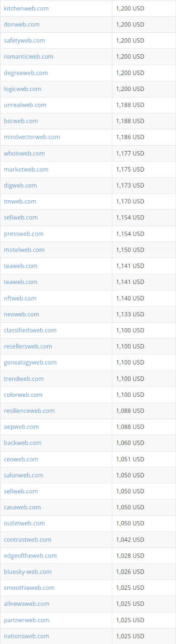Select the casaweb.com domain
The width and height of the screenshot is (176, 644).
tap(22, 507)
